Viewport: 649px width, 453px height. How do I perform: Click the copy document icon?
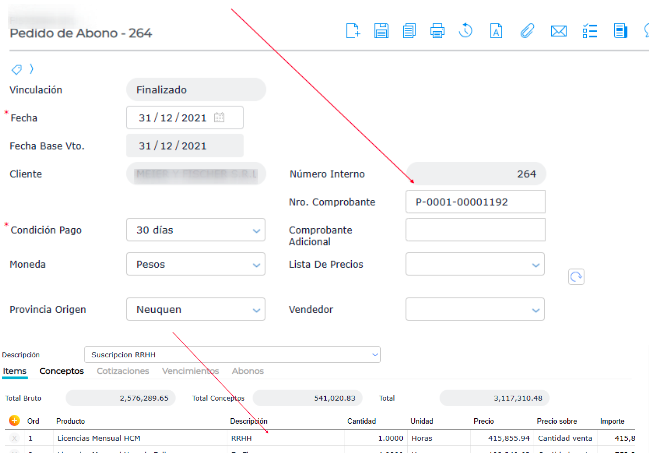409,31
